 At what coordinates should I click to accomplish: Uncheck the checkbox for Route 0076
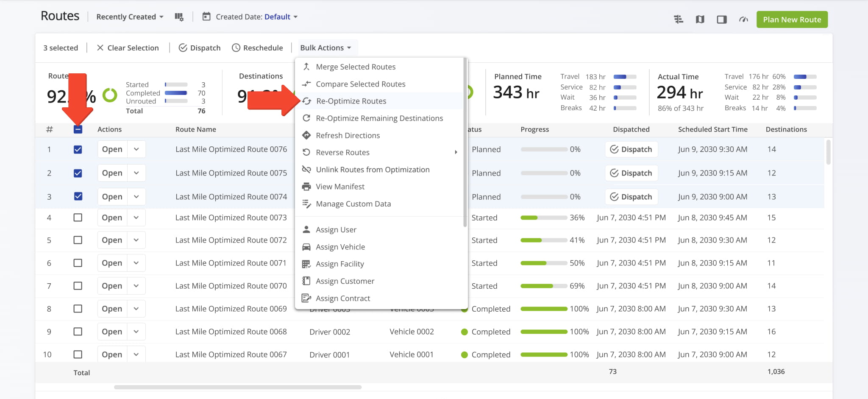78,150
